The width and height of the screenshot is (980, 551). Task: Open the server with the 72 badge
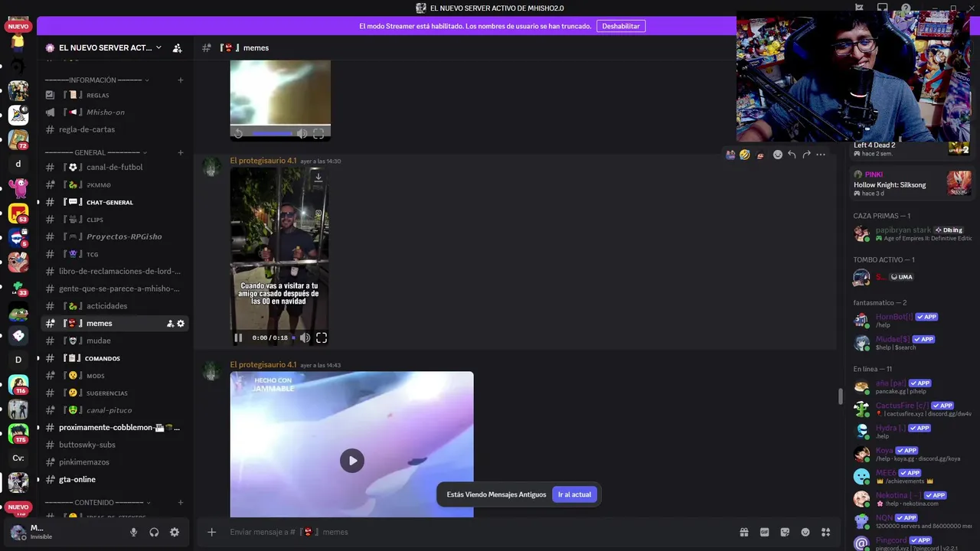click(x=18, y=139)
